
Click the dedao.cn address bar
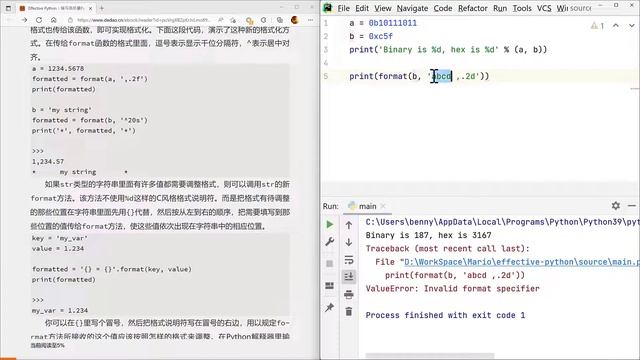pos(144,20)
